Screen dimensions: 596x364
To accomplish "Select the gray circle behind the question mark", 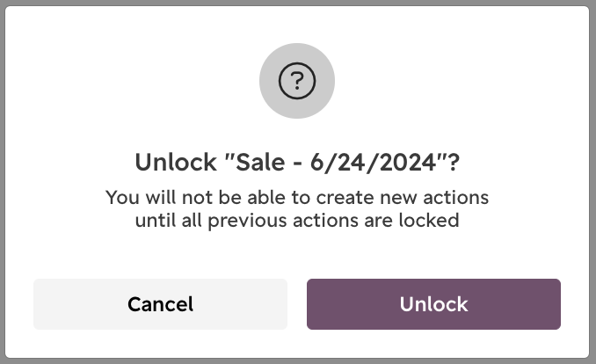I will point(297,81).
